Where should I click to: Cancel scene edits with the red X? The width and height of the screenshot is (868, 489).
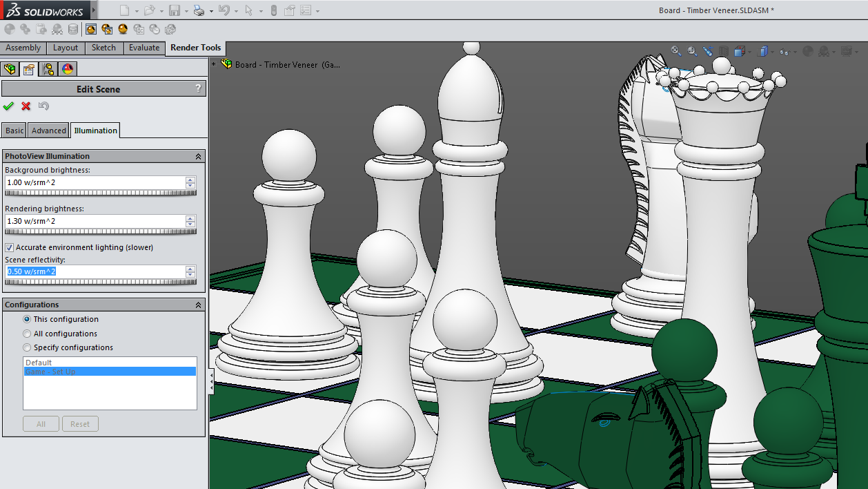pyautogui.click(x=26, y=106)
